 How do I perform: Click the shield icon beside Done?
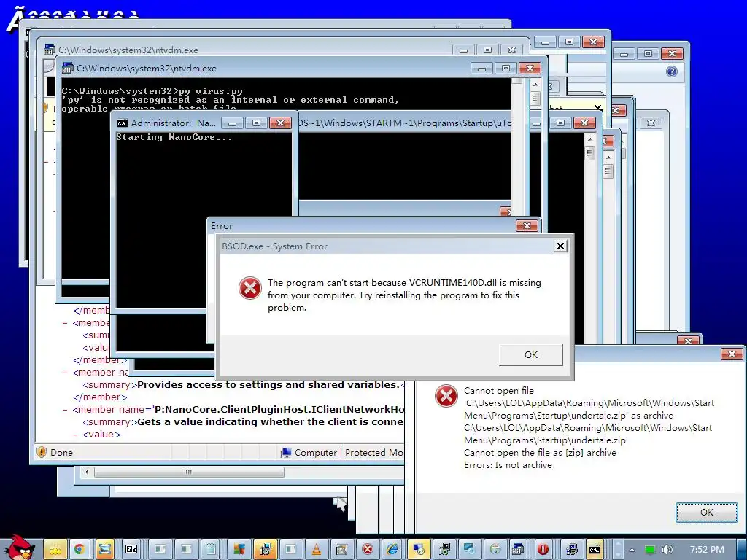coord(42,452)
